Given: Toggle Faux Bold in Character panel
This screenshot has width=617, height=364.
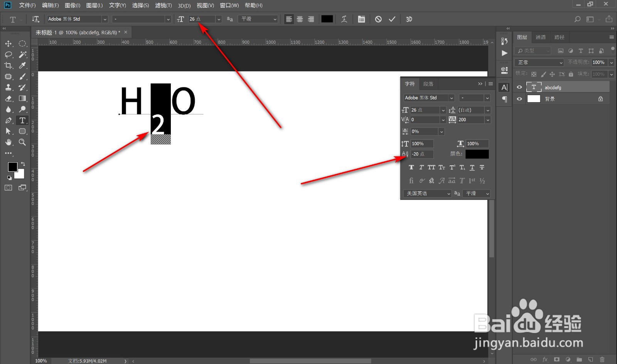Looking at the screenshot, I should 411,168.
